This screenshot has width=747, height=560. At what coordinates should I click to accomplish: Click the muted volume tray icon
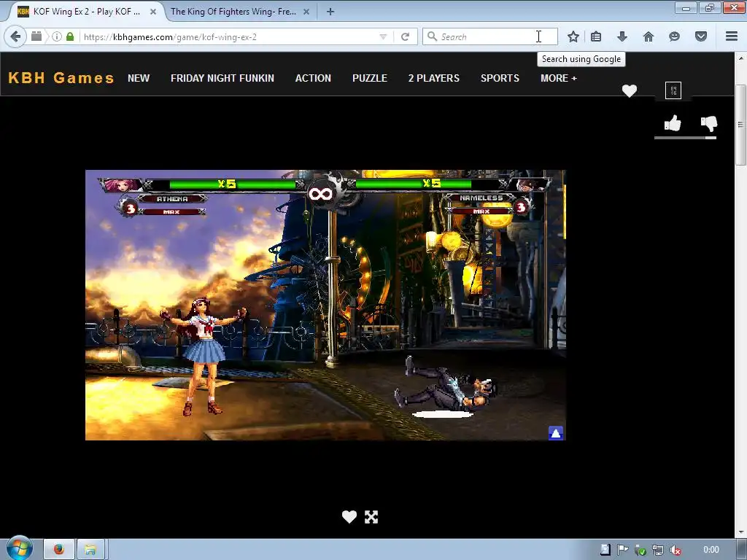(x=675, y=550)
